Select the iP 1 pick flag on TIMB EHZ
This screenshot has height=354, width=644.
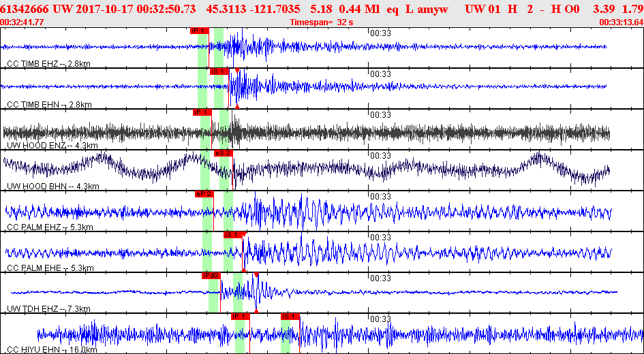(200, 31)
